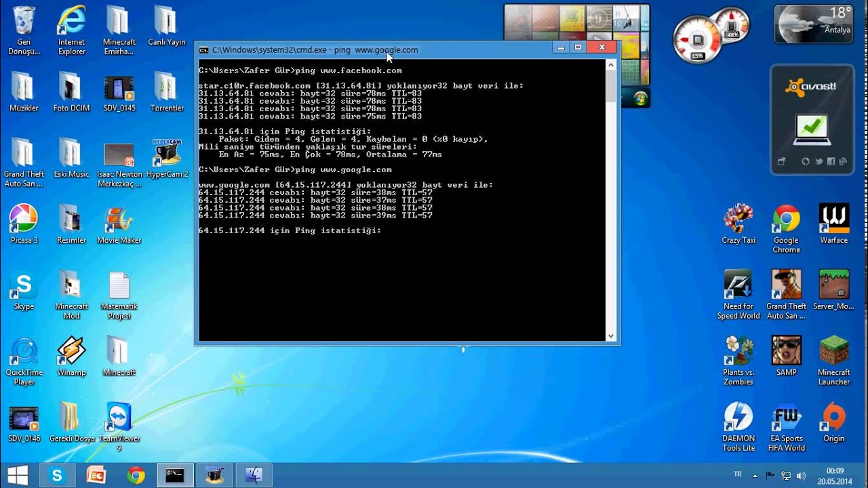Switch to the HyperCam taskbar button
This screenshot has height=488, width=868.
pyautogui.click(x=214, y=476)
